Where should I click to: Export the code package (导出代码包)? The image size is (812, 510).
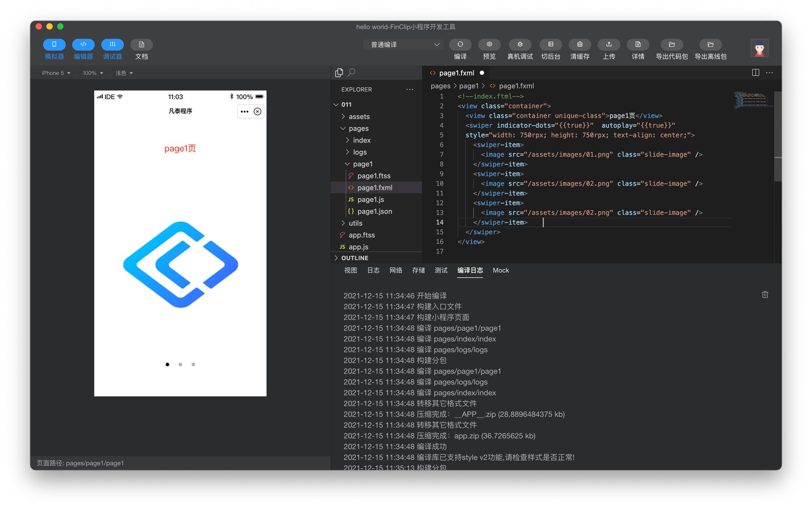pyautogui.click(x=672, y=44)
